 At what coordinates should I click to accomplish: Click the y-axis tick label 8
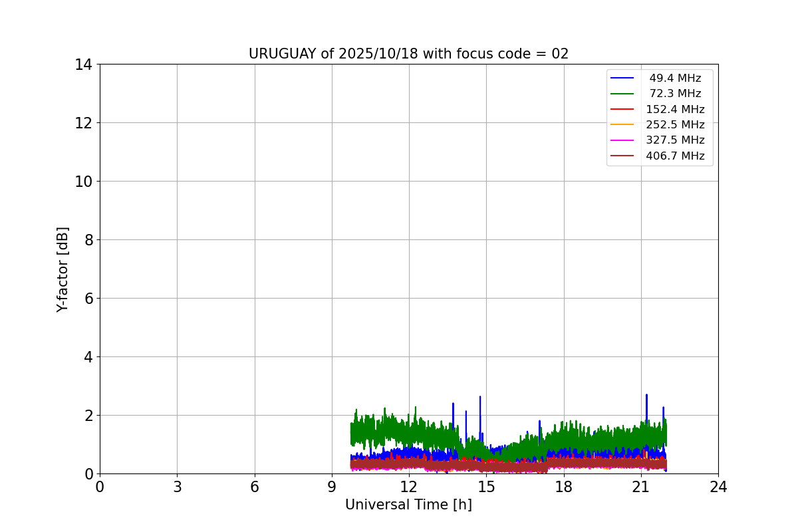(88, 240)
